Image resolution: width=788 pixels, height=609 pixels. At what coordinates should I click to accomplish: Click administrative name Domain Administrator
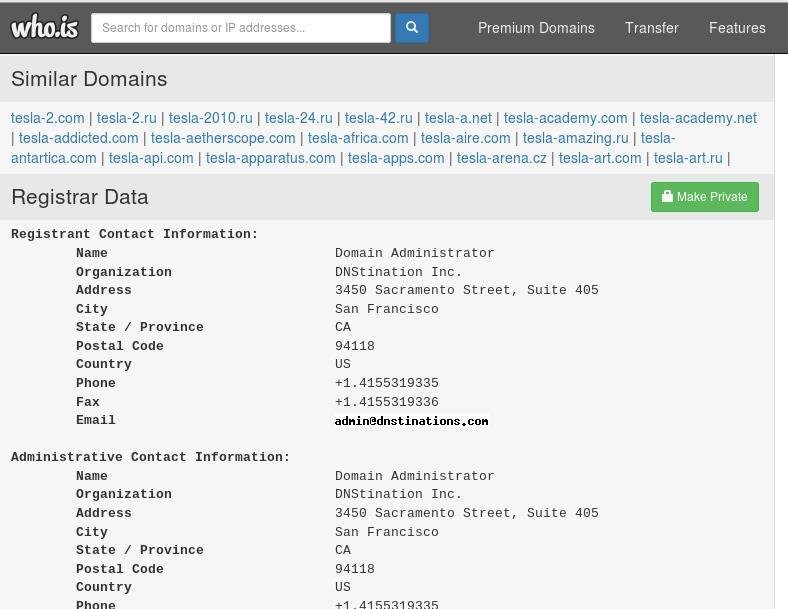tap(415, 476)
